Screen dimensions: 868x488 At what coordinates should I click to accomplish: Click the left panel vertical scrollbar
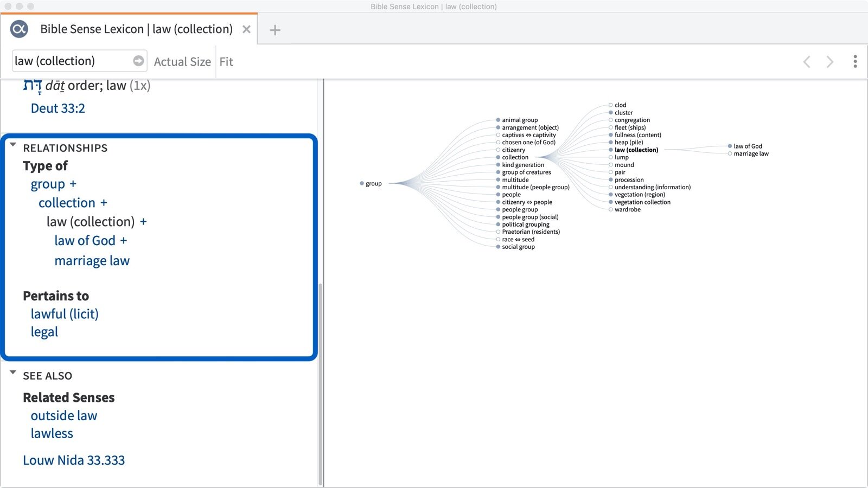[x=320, y=384]
